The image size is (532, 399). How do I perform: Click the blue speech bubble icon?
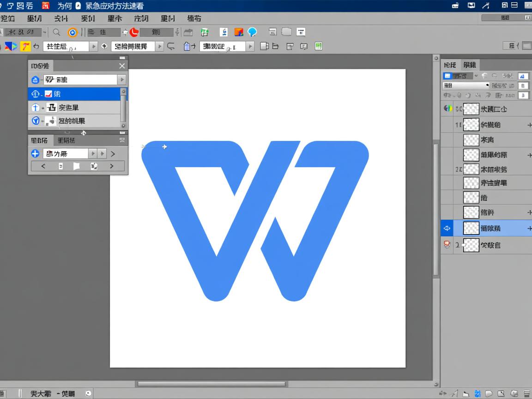point(252,32)
